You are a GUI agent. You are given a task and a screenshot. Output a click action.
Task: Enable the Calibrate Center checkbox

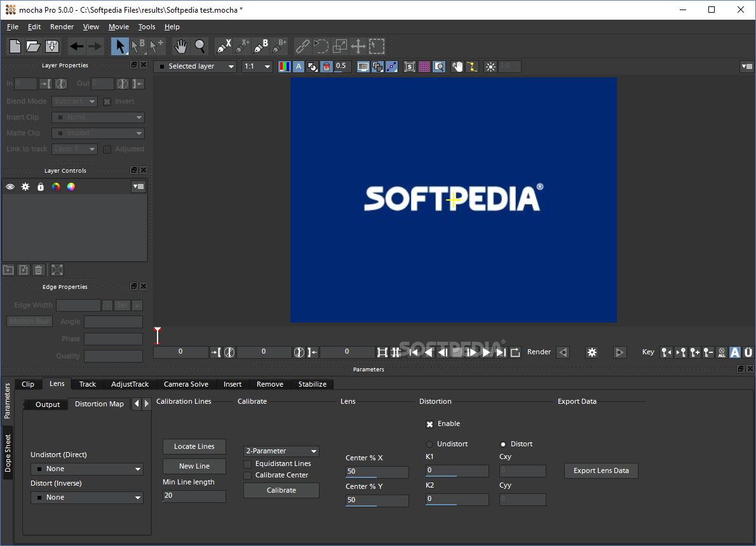247,476
